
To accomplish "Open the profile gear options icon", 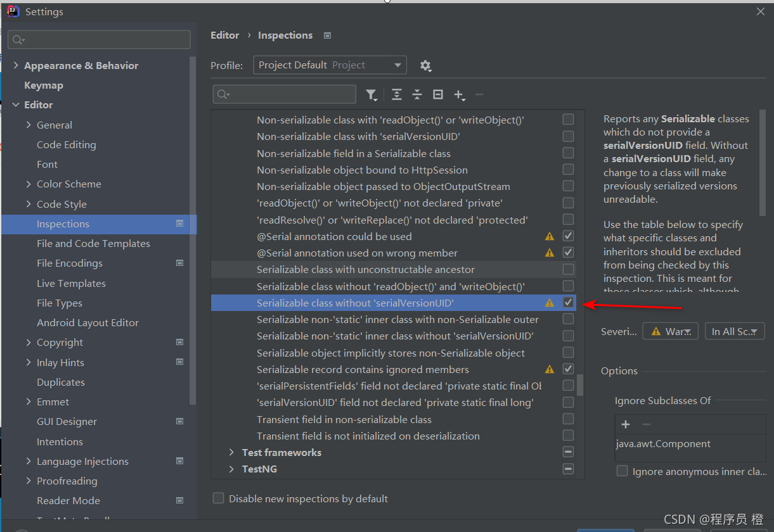I will click(425, 65).
